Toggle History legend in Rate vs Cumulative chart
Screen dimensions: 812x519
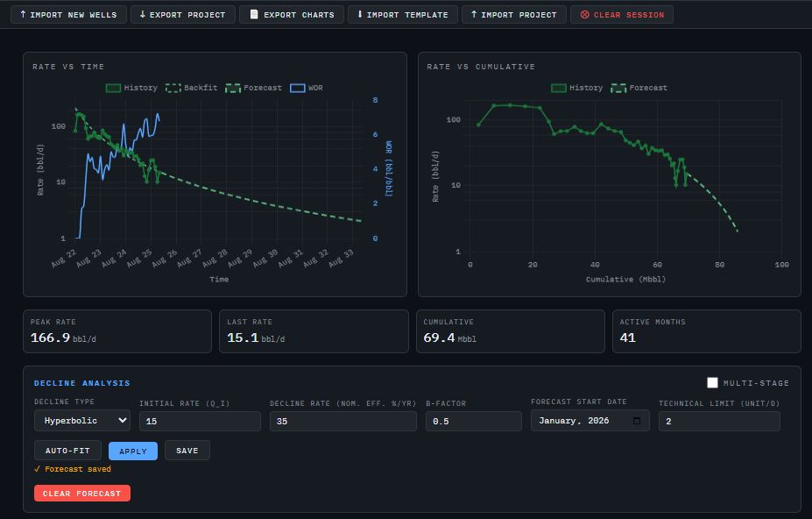pos(577,88)
